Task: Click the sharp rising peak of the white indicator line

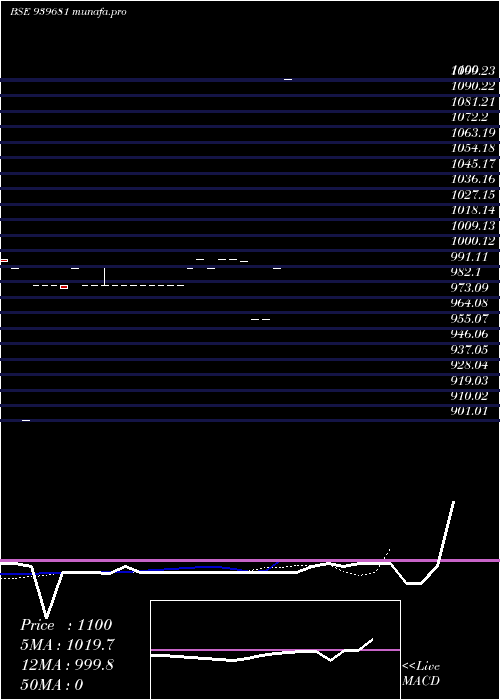Action: tap(454, 502)
